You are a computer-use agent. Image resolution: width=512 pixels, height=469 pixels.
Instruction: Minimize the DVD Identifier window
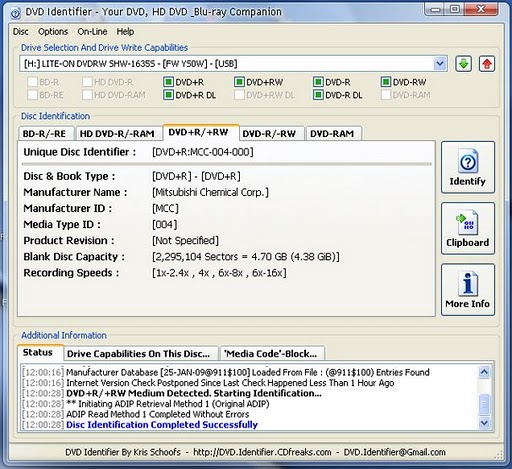point(435,9)
